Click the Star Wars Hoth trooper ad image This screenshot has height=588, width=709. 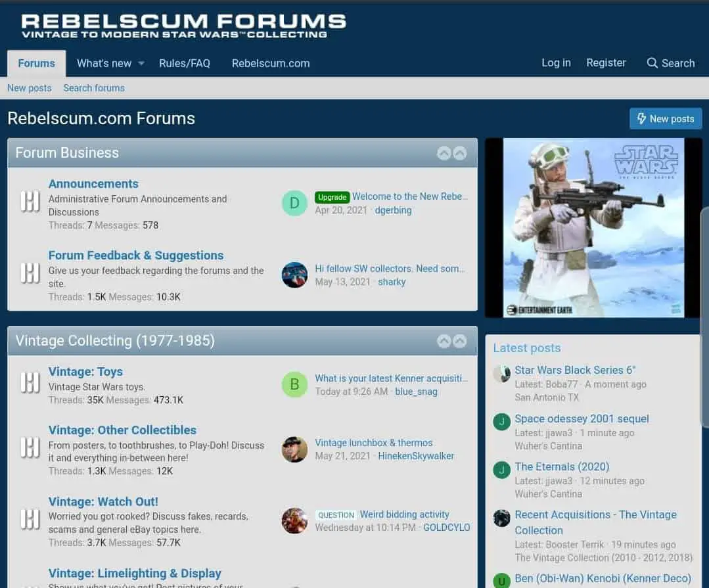594,228
